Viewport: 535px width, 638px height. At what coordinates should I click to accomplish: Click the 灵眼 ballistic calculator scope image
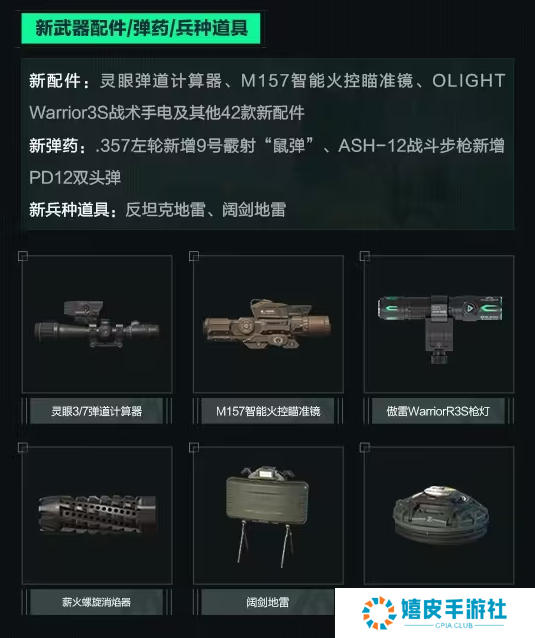pos(97,324)
